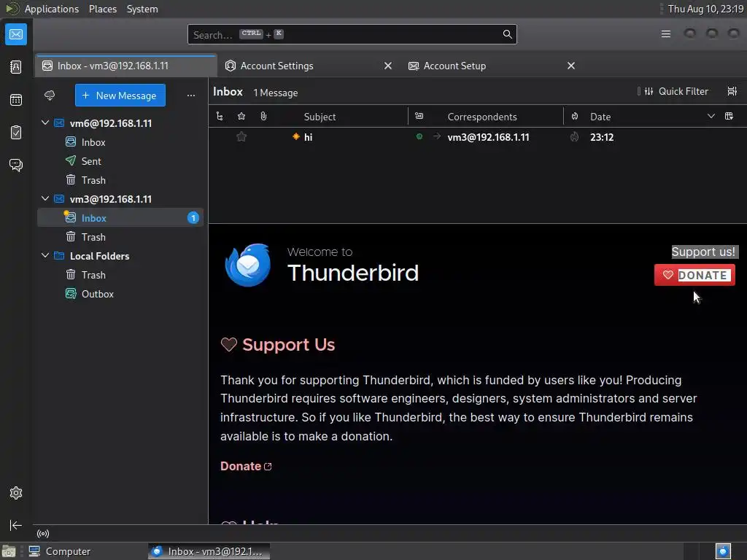Click the Get Messages cloud icon
The image size is (747, 560).
[x=50, y=96]
